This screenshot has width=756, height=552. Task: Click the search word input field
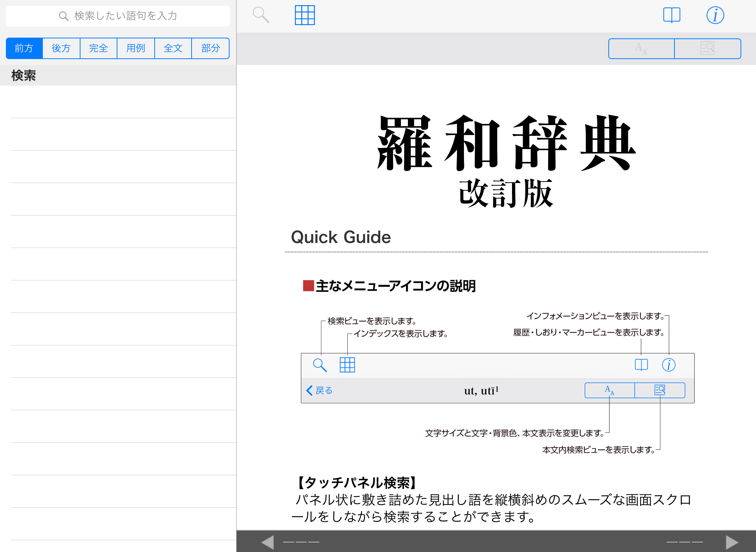118,16
